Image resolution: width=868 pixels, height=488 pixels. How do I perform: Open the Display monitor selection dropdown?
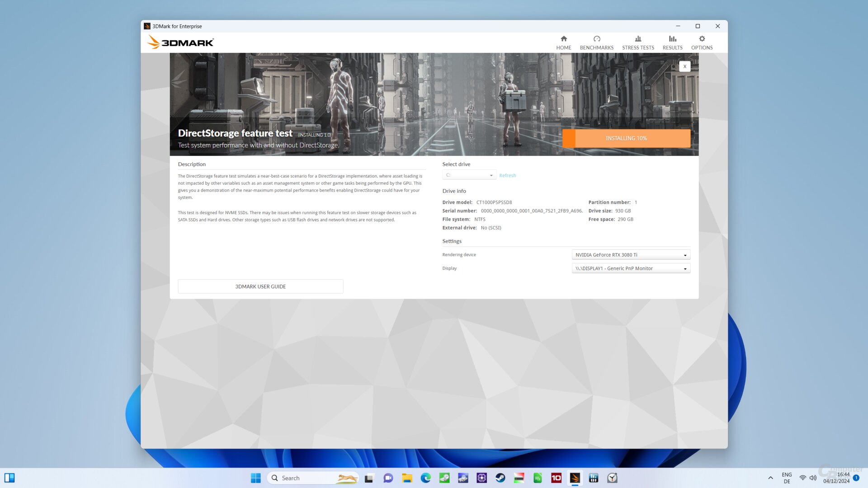click(631, 268)
